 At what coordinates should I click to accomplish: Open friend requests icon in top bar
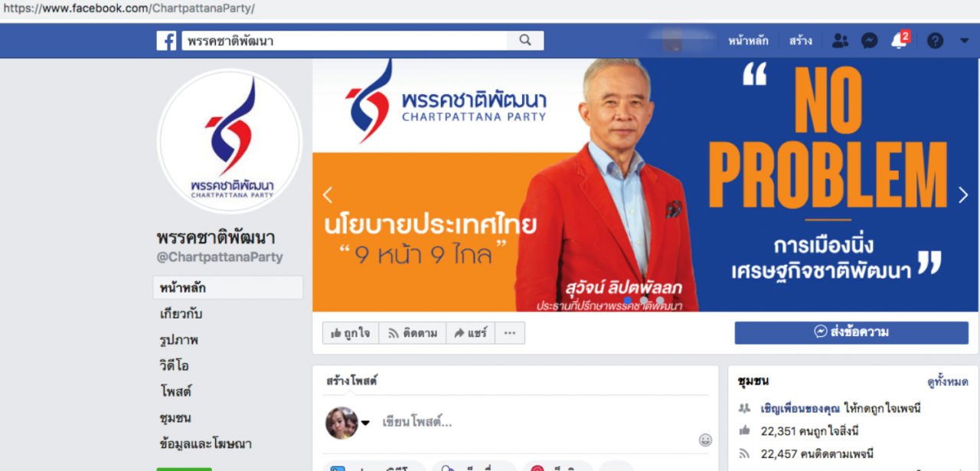pyautogui.click(x=840, y=41)
